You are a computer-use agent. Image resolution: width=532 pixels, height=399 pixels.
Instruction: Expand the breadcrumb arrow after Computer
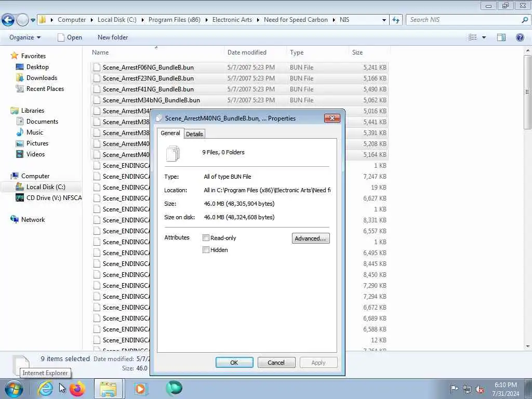[91, 20]
